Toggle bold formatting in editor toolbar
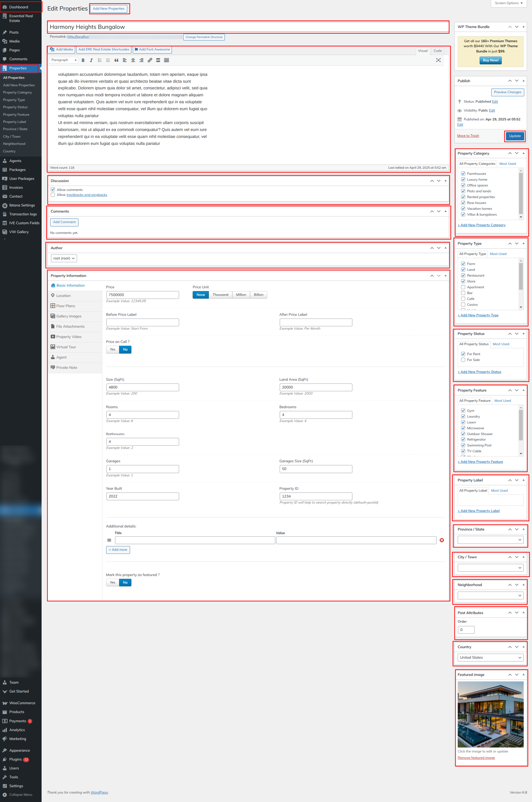 click(83, 60)
